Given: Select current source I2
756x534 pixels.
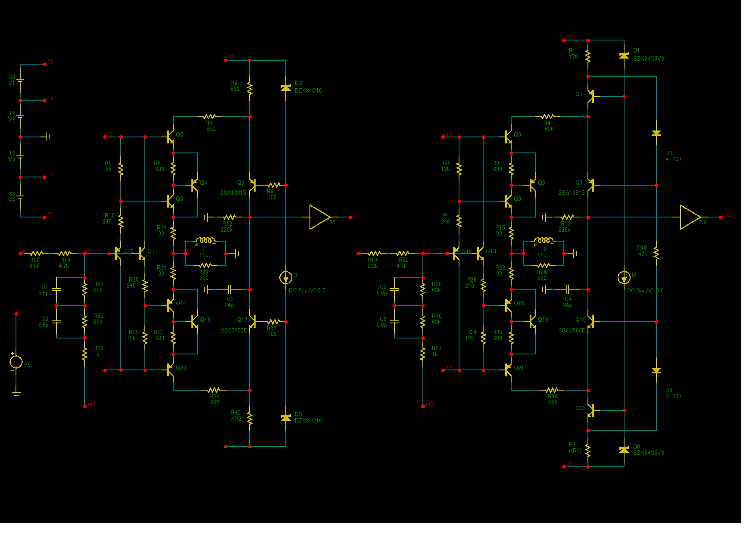Looking at the screenshot, I should point(624,278).
